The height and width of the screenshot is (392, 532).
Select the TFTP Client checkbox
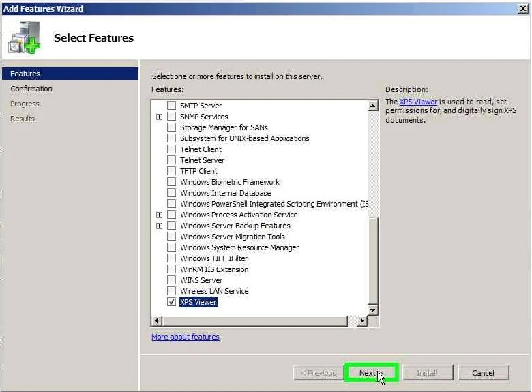172,171
